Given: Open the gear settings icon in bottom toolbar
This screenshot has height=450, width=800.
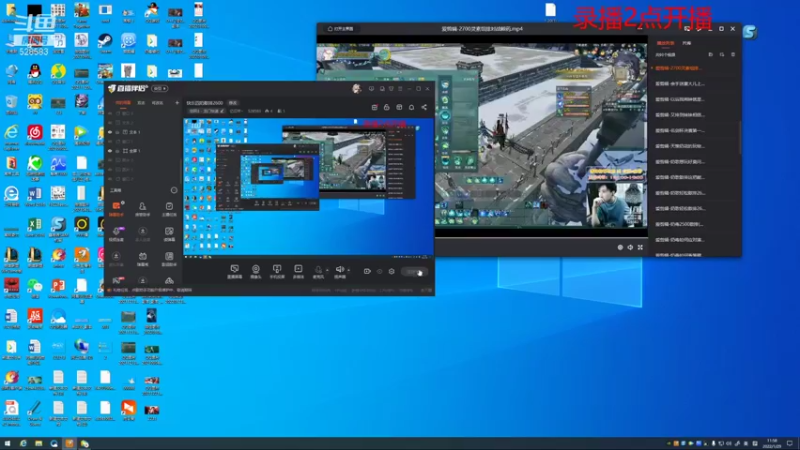Looking at the screenshot, I should [391, 271].
